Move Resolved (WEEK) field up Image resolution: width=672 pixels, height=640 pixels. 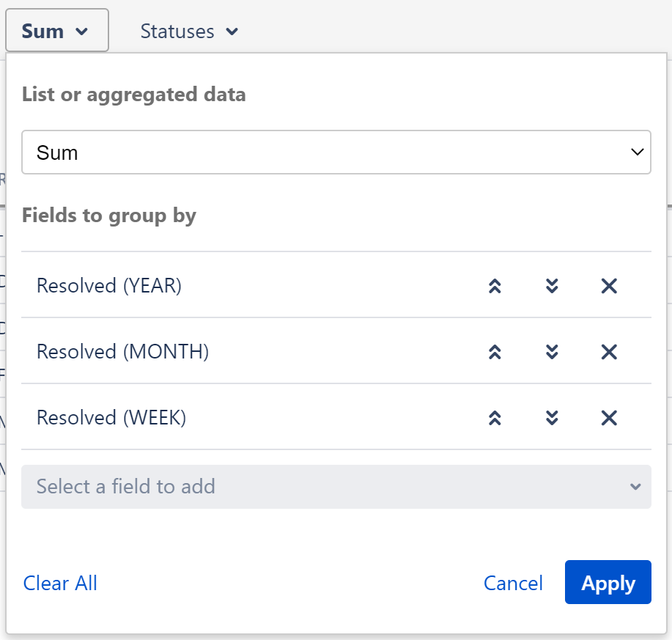click(x=495, y=418)
